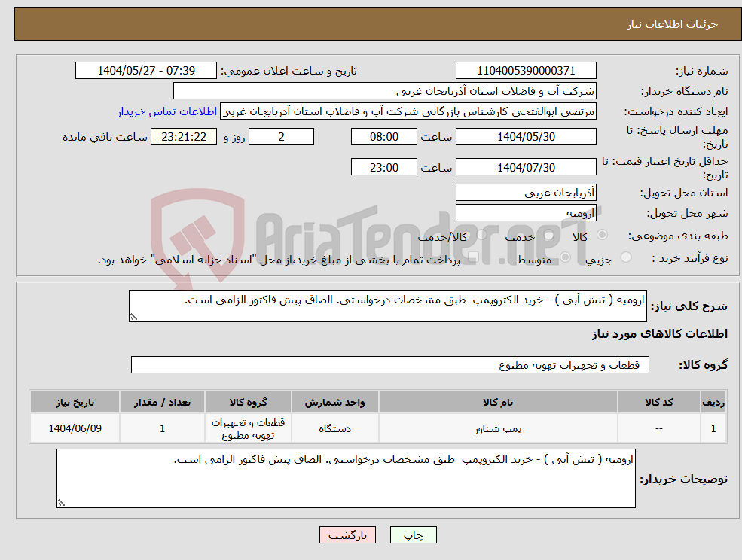Image resolution: width=742 pixels, height=560 pixels.
Task: Click the delivery city field ارومیه
Action: (526, 213)
